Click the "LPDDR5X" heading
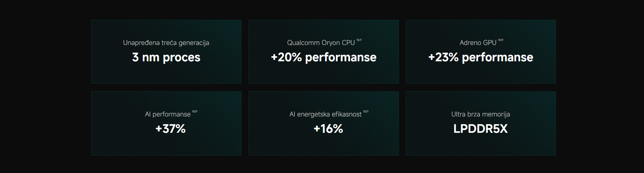 tap(480, 129)
